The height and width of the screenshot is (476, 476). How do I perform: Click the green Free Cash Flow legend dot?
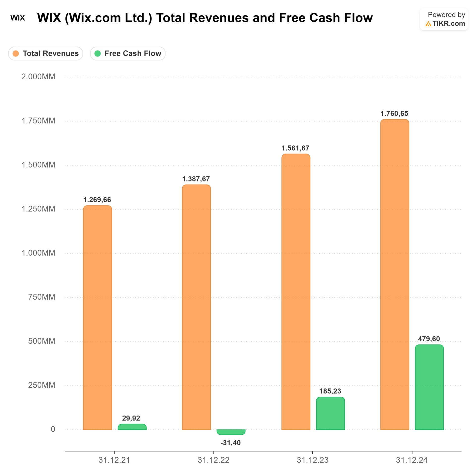point(98,54)
